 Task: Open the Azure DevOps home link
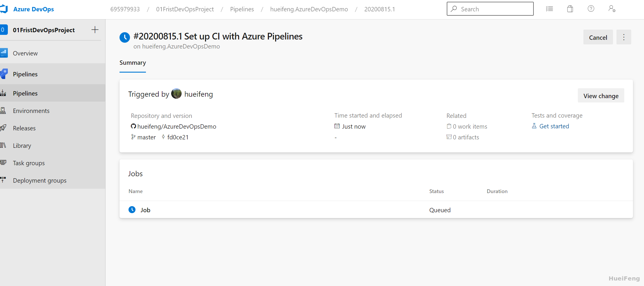(33, 9)
